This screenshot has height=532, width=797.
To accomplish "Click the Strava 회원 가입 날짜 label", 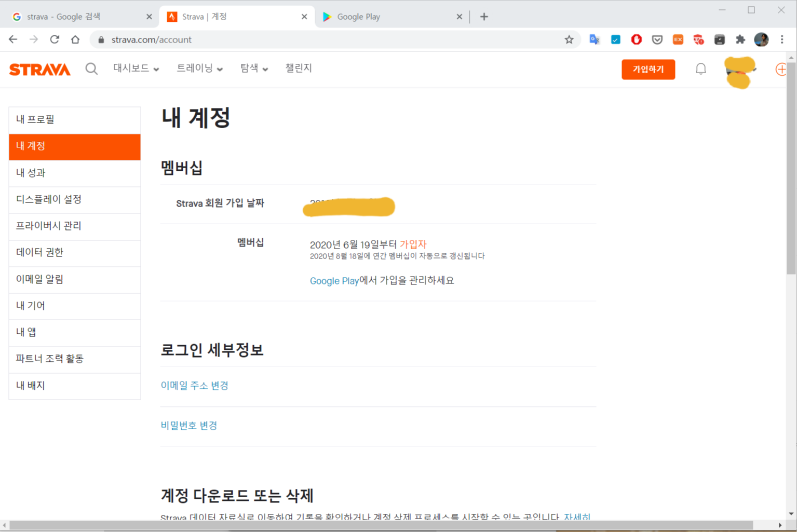I will tap(220, 203).
